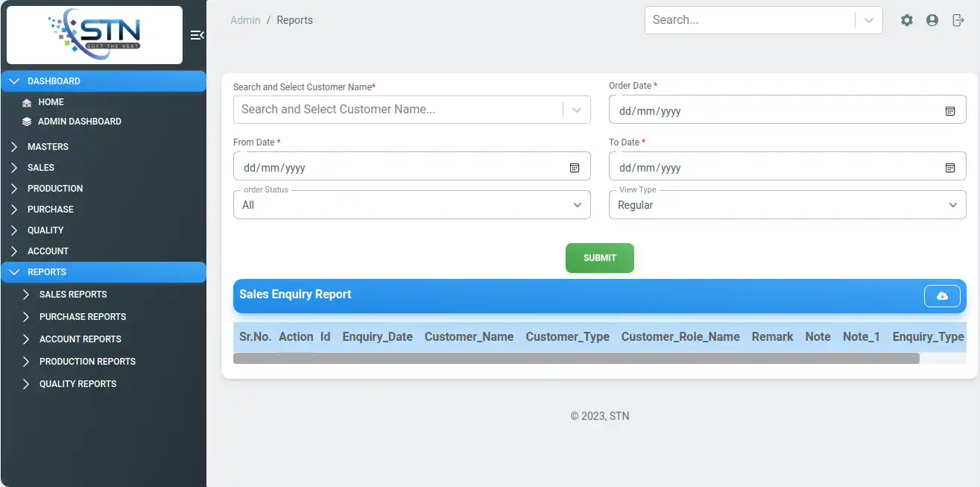Expand the Customer Name select dropdown arrow
The image size is (980, 487).
pos(576,110)
